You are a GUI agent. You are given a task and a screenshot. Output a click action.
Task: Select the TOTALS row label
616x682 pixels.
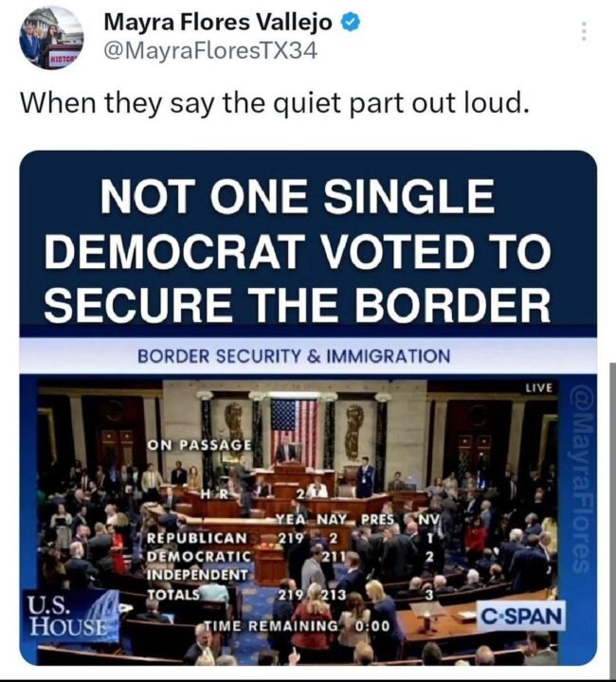tap(174, 594)
